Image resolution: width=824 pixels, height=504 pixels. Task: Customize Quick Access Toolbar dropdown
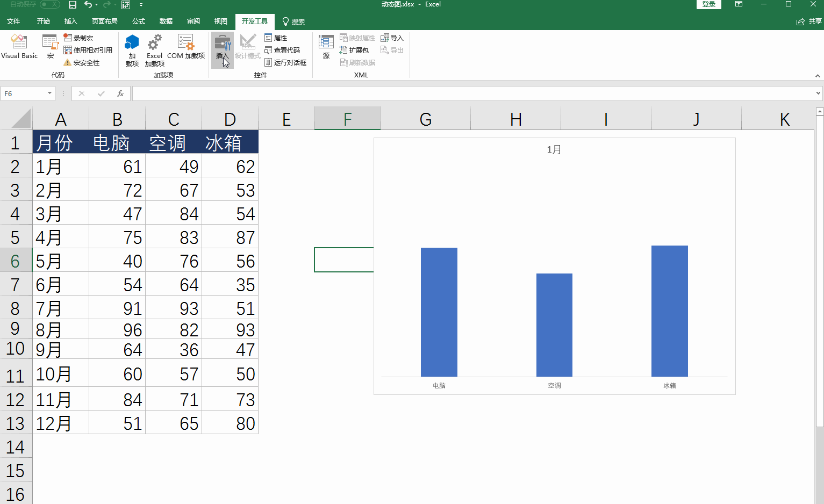coord(141,4)
